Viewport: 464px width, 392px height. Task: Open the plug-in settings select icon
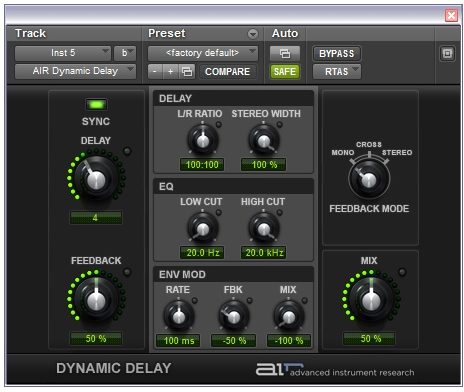point(186,72)
